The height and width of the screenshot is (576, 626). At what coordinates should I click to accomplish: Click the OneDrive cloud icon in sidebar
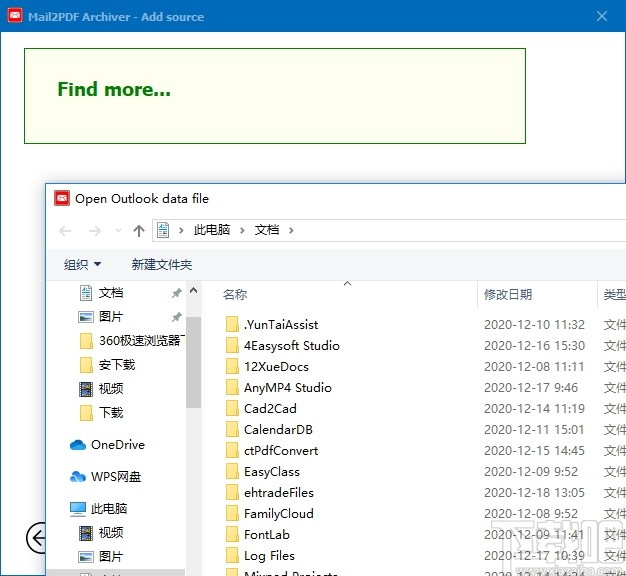pyautogui.click(x=77, y=445)
